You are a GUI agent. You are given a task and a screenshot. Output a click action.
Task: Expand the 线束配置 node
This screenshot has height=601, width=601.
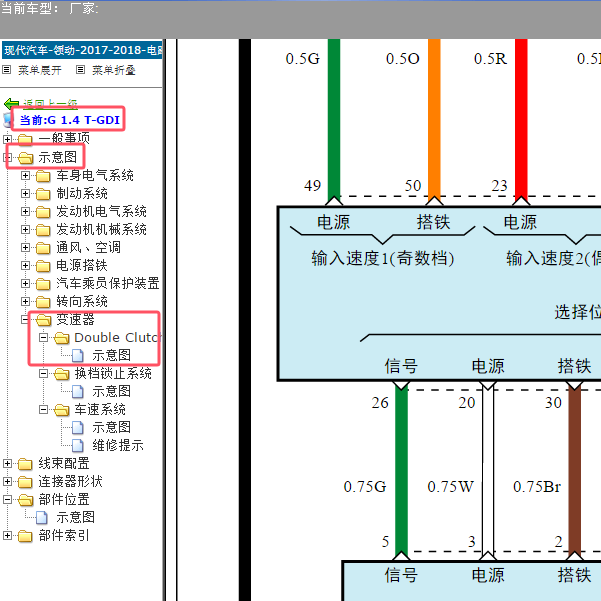click(x=7, y=464)
